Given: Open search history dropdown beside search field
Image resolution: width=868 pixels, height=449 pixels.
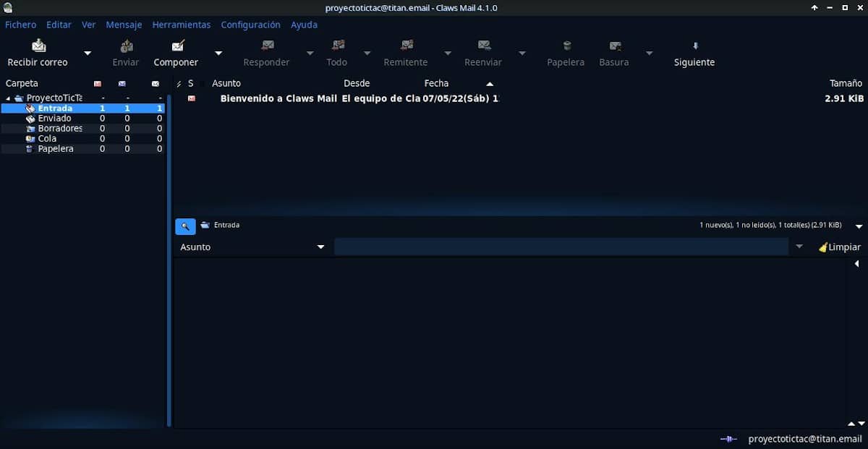Looking at the screenshot, I should [799, 247].
